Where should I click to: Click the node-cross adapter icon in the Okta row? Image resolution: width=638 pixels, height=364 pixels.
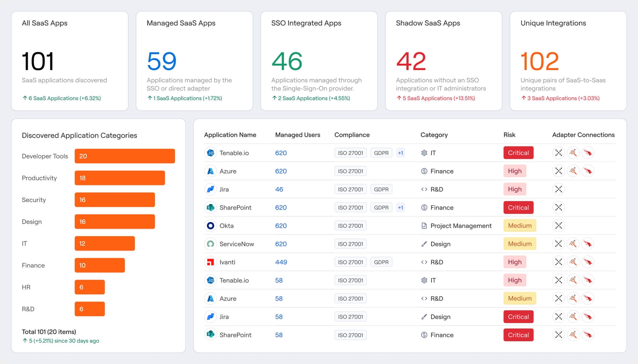tap(559, 226)
